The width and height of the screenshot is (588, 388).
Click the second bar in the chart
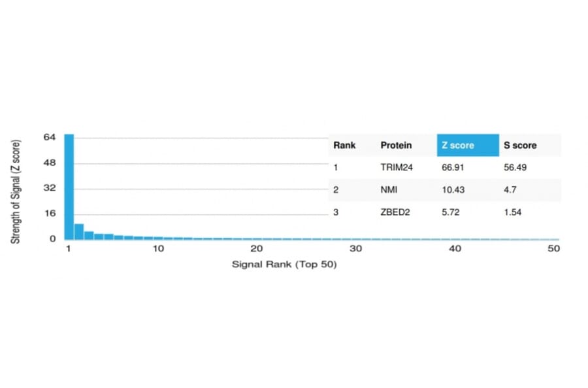click(x=78, y=232)
